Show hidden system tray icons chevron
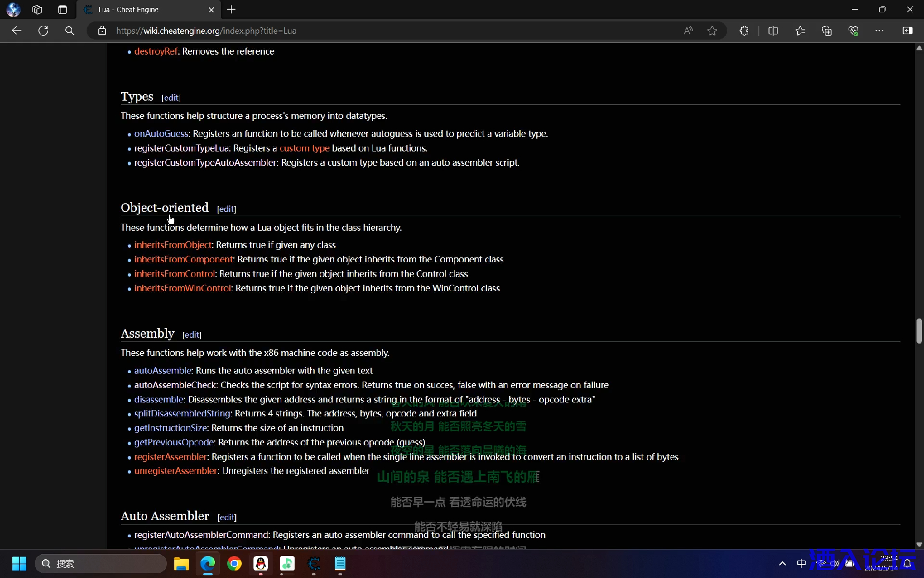 tap(782, 564)
